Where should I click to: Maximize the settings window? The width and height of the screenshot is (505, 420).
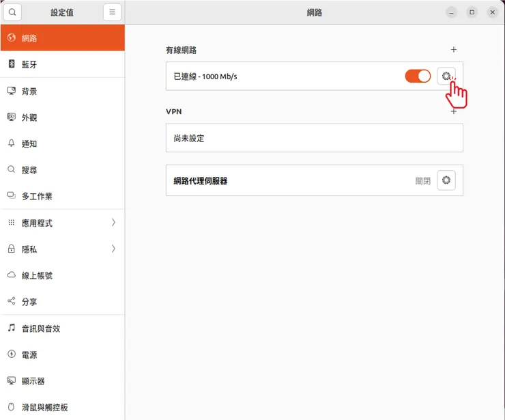click(x=472, y=12)
